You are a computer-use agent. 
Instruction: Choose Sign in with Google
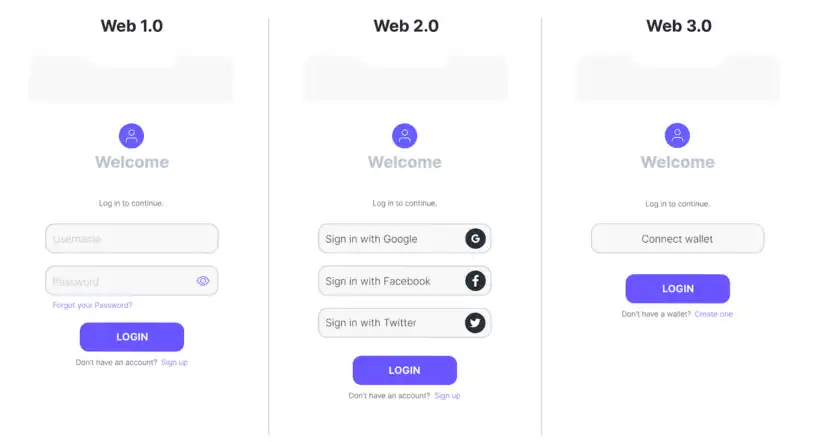404,239
